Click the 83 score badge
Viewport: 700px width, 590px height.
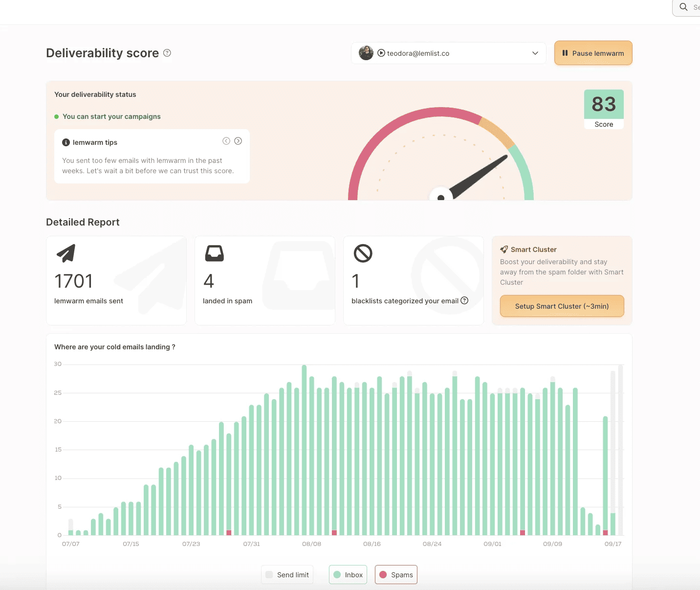pyautogui.click(x=604, y=109)
